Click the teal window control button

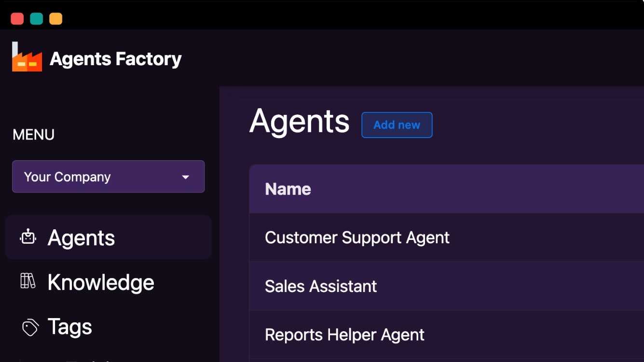tap(37, 19)
